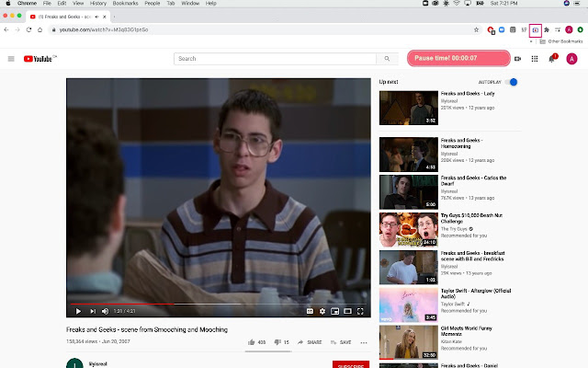Close the Freaks and Geeks tab
The width and height of the screenshot is (588, 368).
104,17
